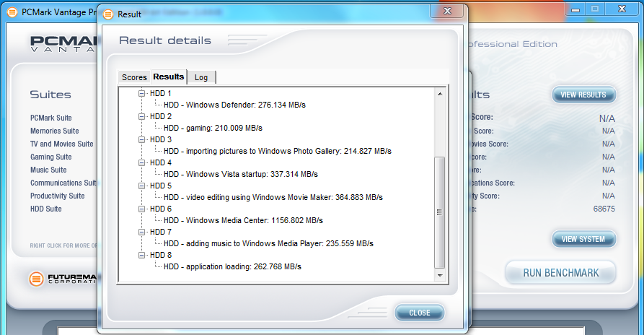
Task: Collapse the HDD 8 tree node
Action: pyautogui.click(x=141, y=256)
